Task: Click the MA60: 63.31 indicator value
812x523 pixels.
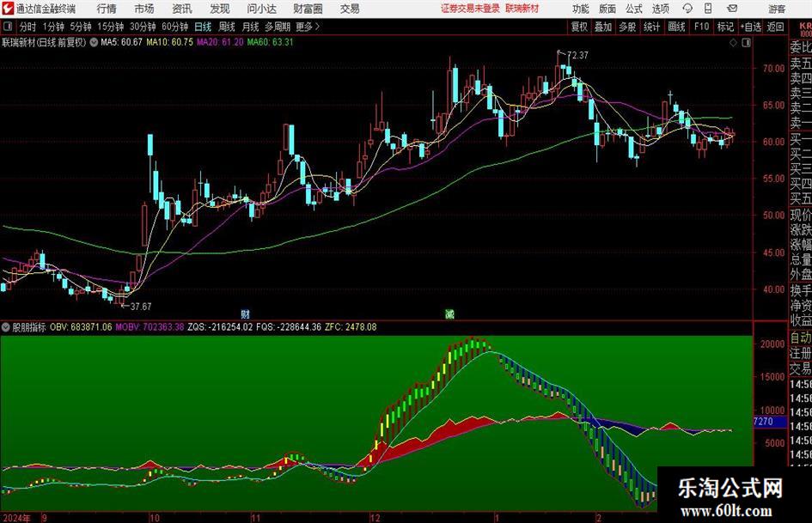Action: tap(271, 42)
